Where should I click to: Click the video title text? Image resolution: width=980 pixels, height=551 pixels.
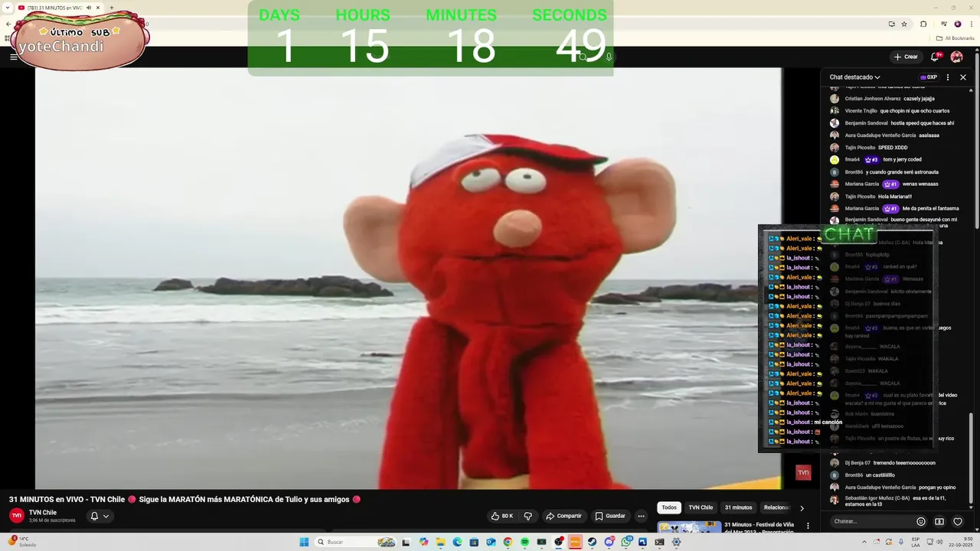click(185, 499)
